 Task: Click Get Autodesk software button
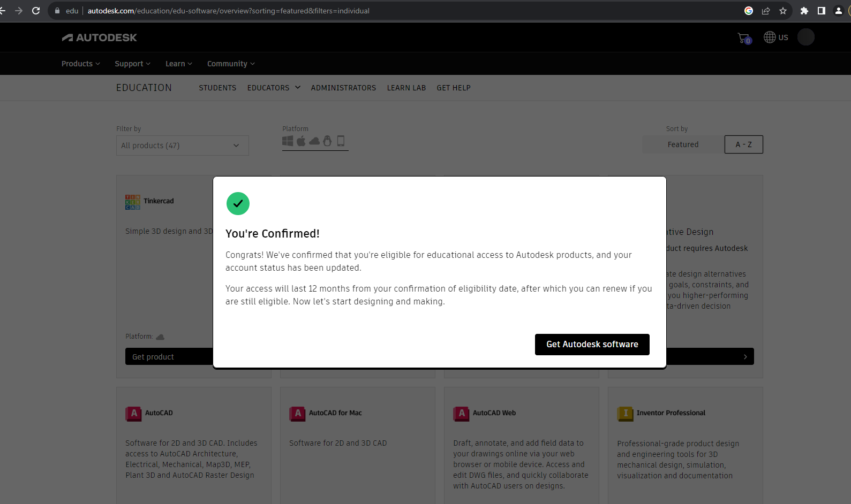(x=592, y=345)
